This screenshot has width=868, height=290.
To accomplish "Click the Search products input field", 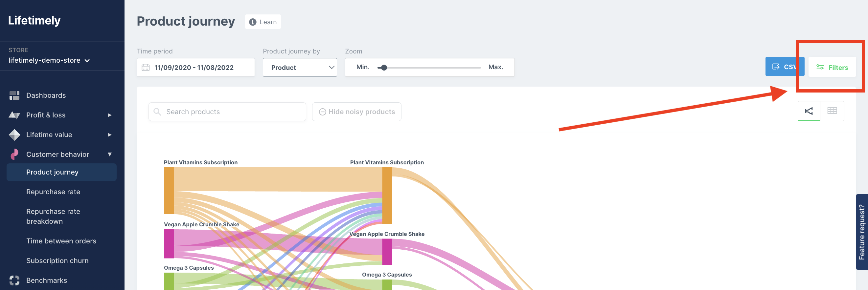I will coord(233,112).
